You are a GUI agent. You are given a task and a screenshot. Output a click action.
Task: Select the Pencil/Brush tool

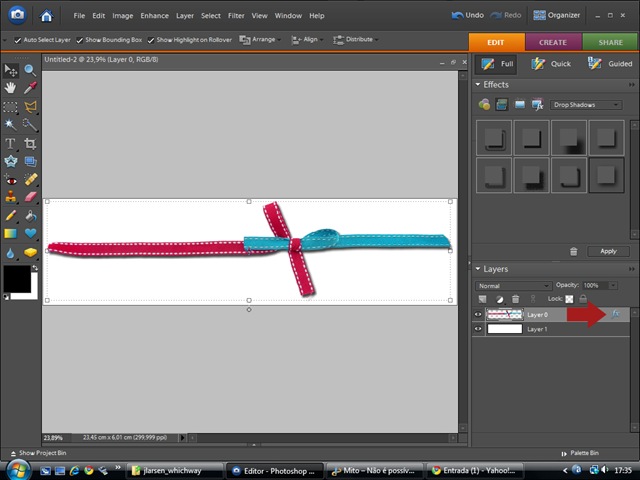[x=11, y=216]
